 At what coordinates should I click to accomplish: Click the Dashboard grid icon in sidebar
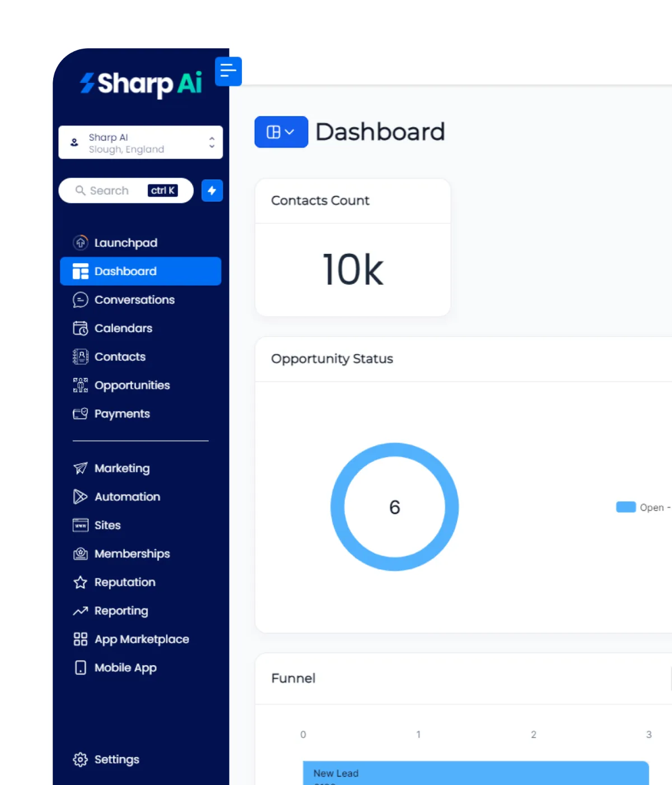[x=81, y=271]
